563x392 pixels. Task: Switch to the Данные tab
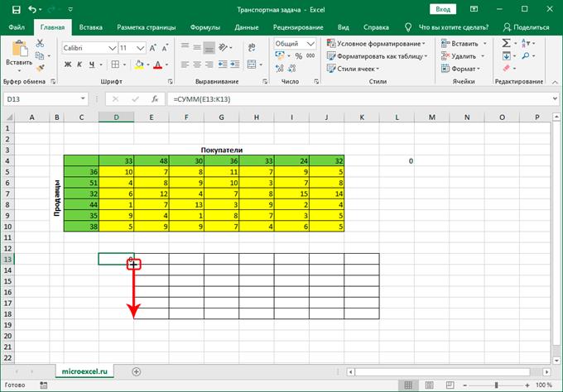(x=247, y=27)
